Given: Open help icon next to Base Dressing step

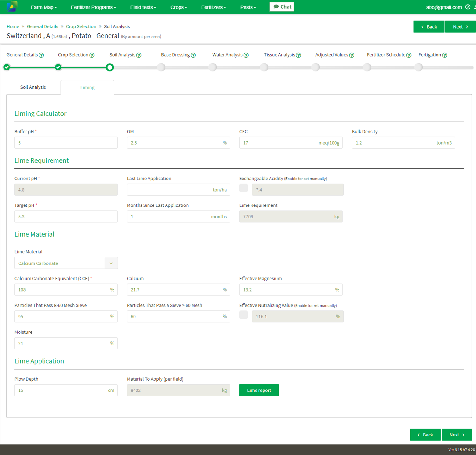Looking at the screenshot, I should point(193,55).
